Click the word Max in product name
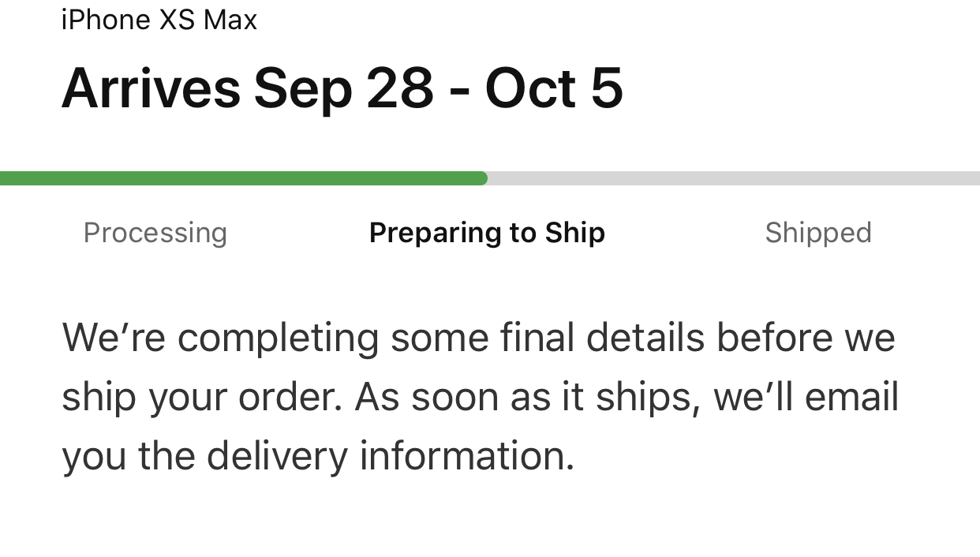The width and height of the screenshot is (980, 557). coord(230,19)
